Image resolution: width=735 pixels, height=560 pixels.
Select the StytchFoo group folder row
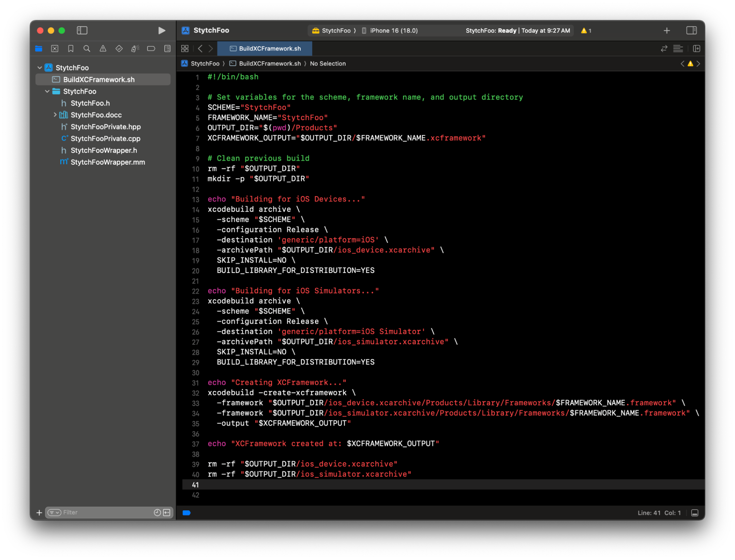[103, 91]
